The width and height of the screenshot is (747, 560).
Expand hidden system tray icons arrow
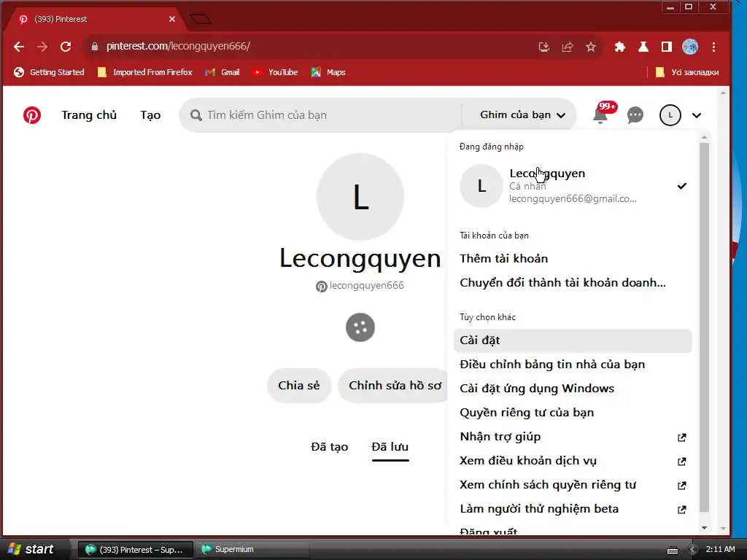(x=693, y=550)
